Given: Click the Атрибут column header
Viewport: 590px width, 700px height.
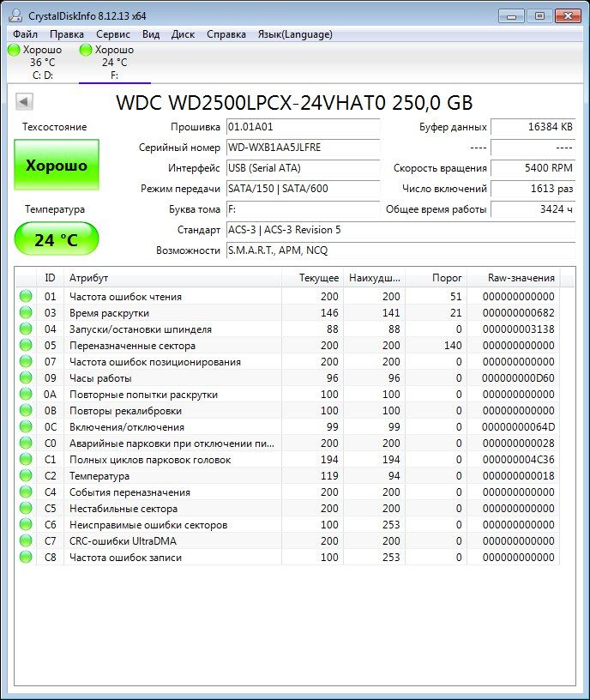Looking at the screenshot, I should tap(172, 278).
